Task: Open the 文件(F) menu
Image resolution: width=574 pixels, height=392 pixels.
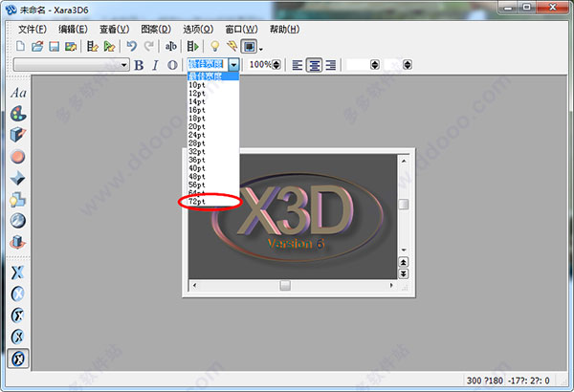Action: pos(33,30)
